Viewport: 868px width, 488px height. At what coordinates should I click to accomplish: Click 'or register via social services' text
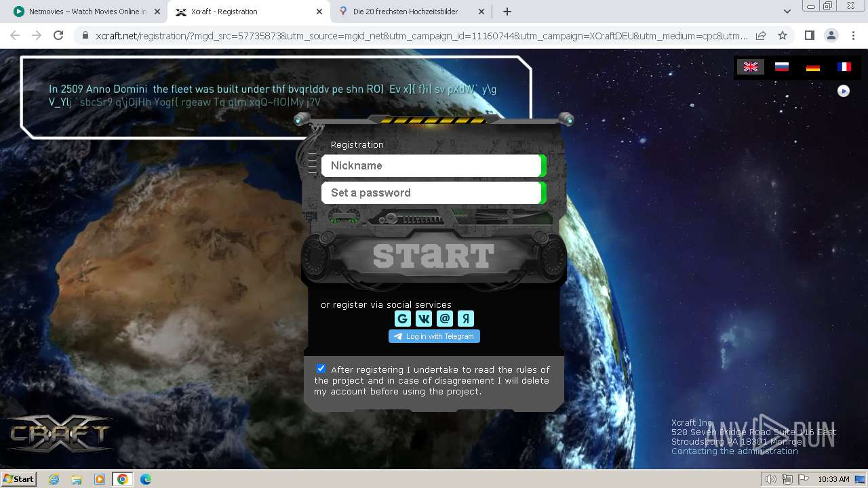click(386, 305)
